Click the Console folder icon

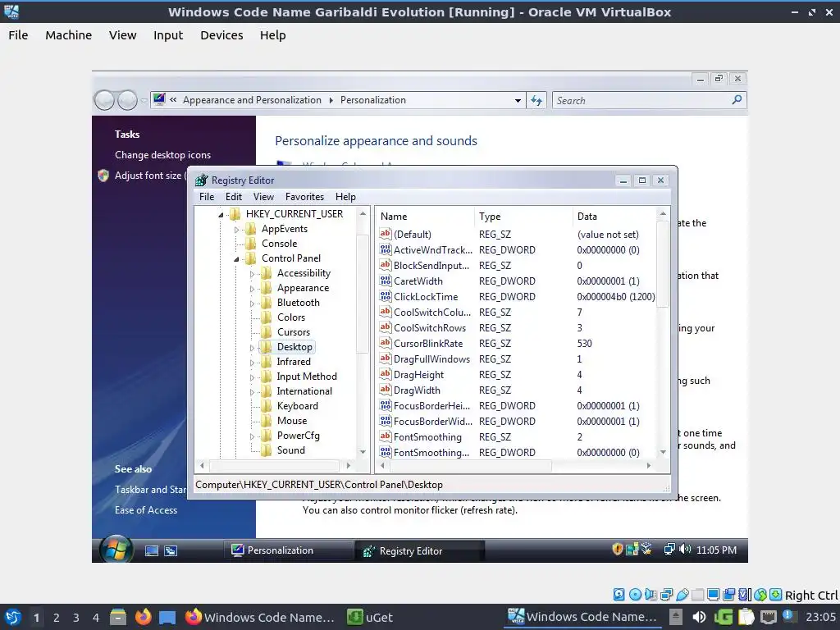click(x=251, y=244)
